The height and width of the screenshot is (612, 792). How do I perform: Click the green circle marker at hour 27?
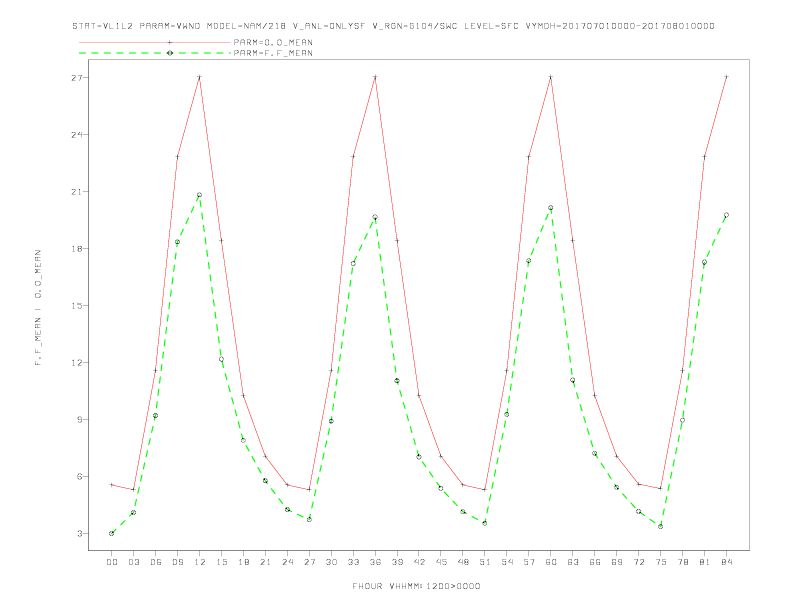point(309,519)
